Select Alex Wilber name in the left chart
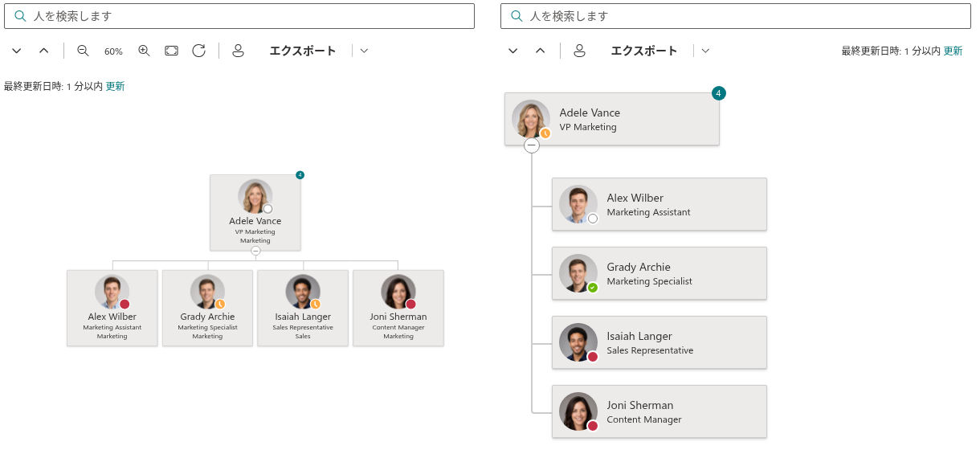This screenshot has height=450, width=980. point(112,317)
